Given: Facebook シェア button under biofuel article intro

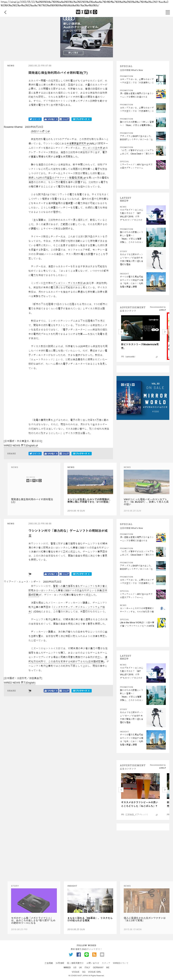Looking at the screenshot, I should tap(64, 119).
